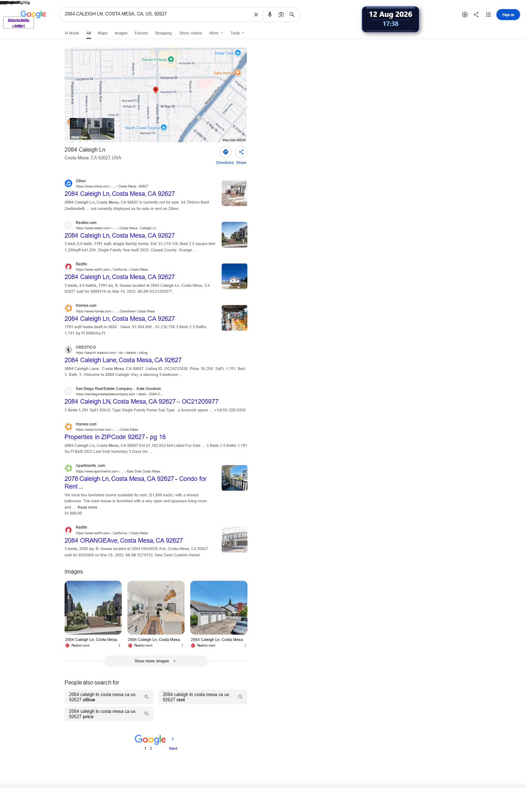Click the Planet Fitness map pin
This screenshot has width=532, height=788.
pos(171,59)
